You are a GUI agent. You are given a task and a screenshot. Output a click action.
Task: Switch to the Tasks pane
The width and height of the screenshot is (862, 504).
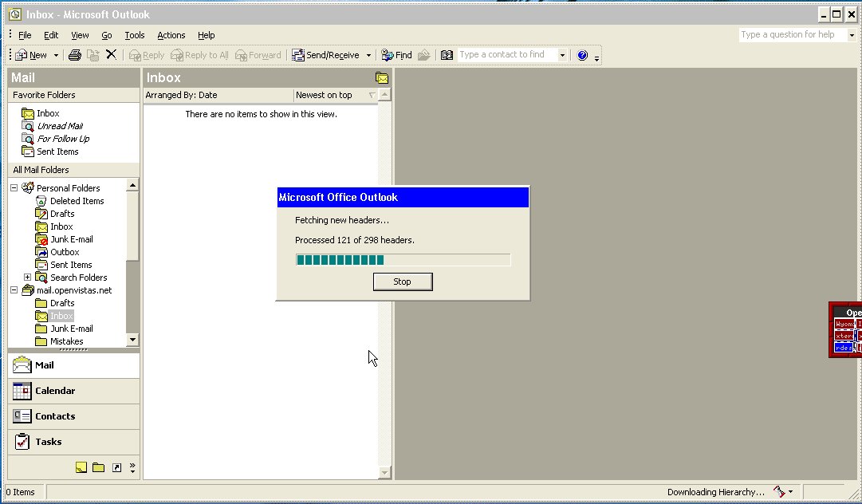pos(73,442)
